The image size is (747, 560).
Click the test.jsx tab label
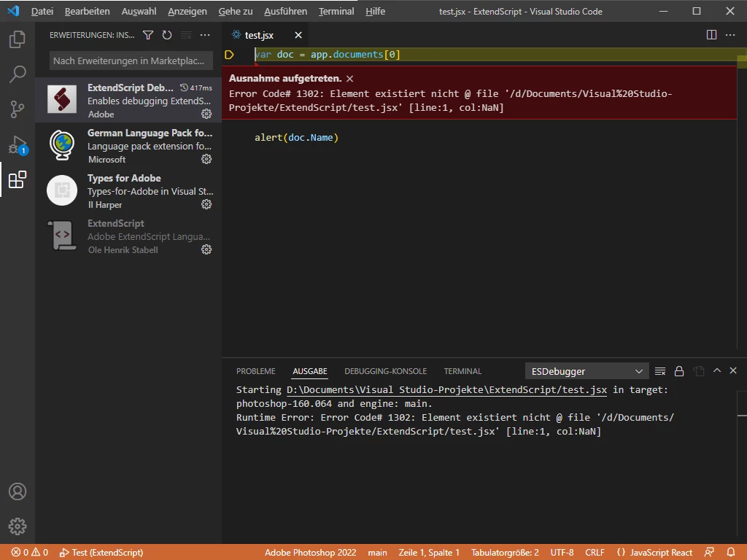coord(259,35)
